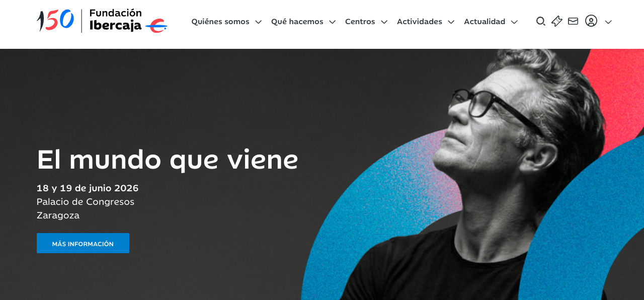The image size is (644, 300).
Task: Select Centros in the navigation bar
Action: tap(360, 22)
